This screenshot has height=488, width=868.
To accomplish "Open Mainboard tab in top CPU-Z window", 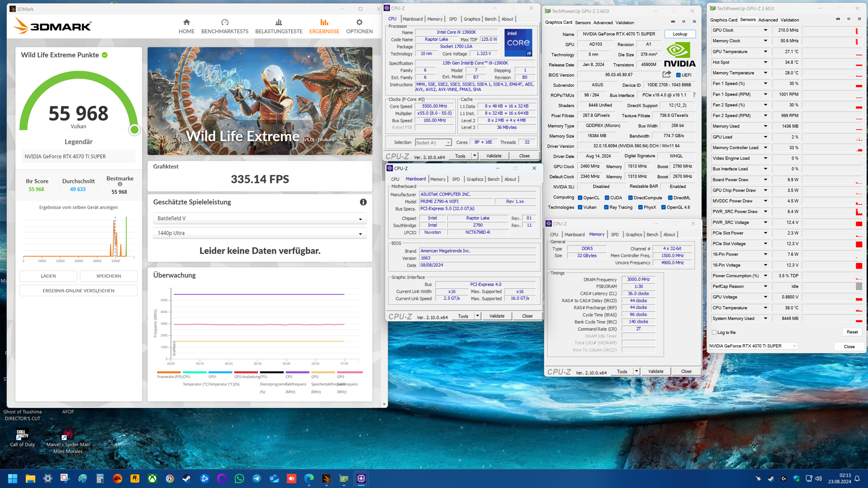I will tap(413, 19).
